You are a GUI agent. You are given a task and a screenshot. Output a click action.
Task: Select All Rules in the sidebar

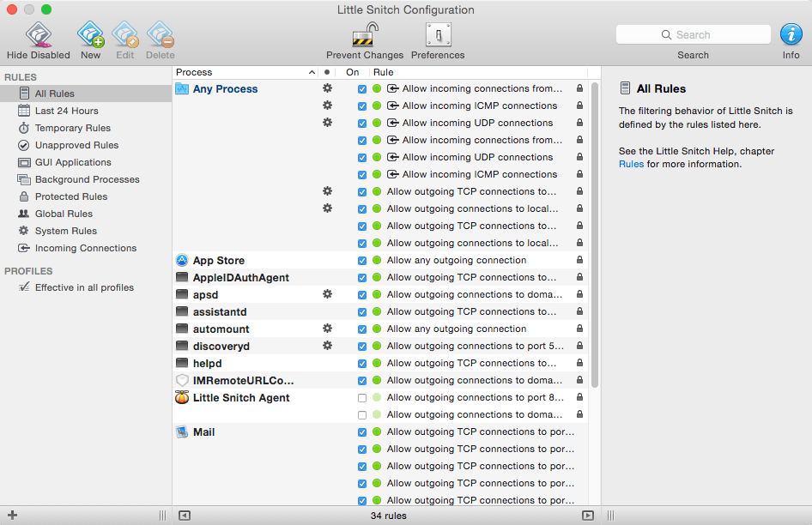[86, 94]
